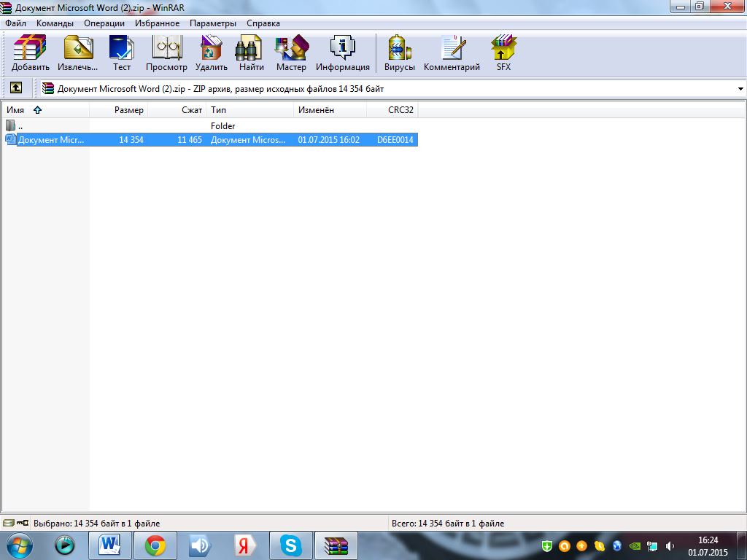The image size is (747, 560).
Task: Open Google Chrome from taskbar
Action: pos(155,545)
